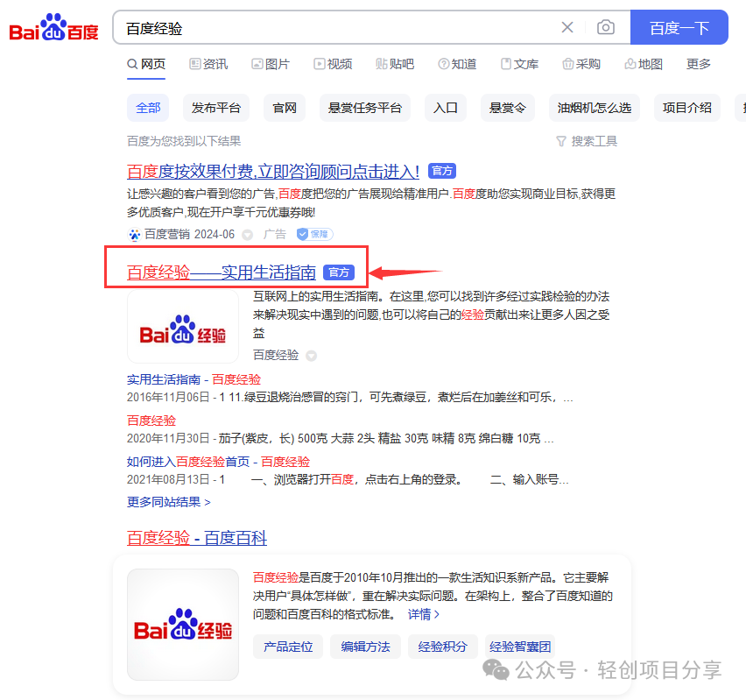Select the 项目介绍 filter chip
Image resolution: width=746 pixels, height=700 pixels.
pyautogui.click(x=687, y=108)
